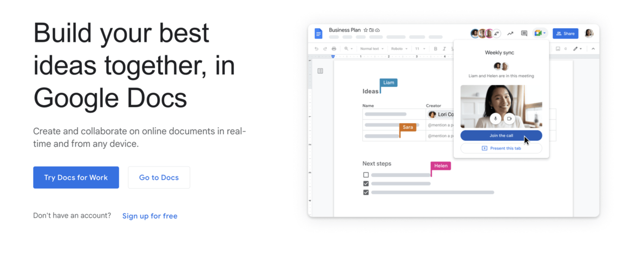Click Join the call button

point(501,136)
